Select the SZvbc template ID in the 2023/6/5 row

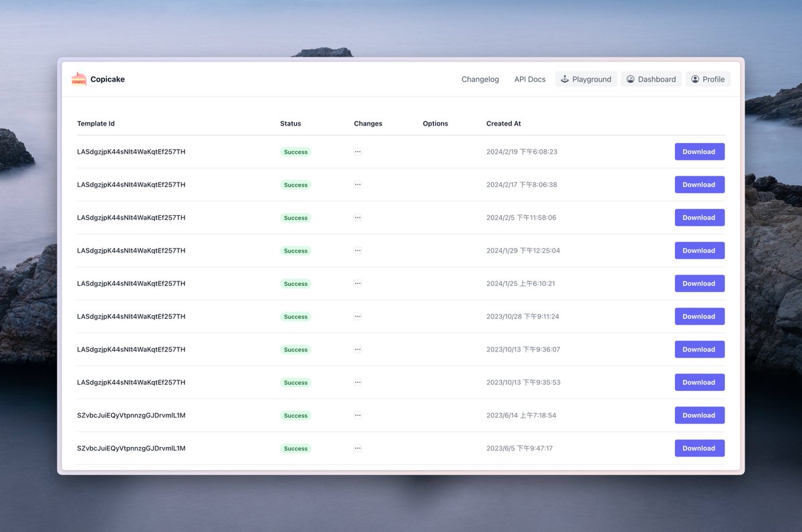click(x=131, y=448)
